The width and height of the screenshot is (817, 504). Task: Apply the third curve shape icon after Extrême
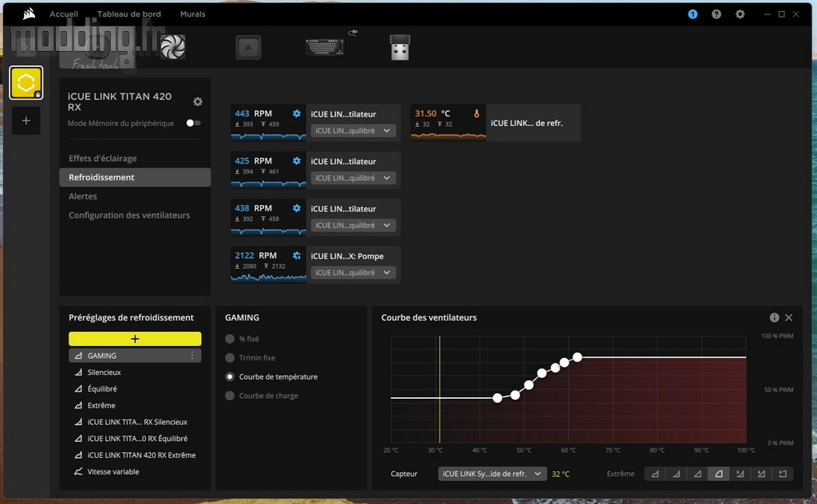tap(697, 474)
